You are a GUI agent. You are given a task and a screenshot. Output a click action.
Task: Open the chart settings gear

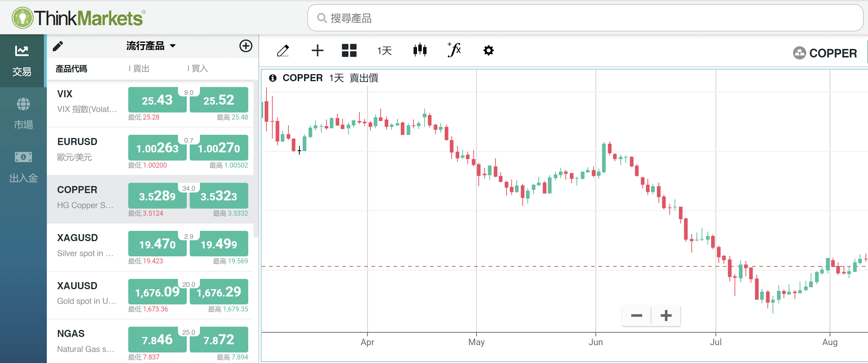tap(488, 50)
